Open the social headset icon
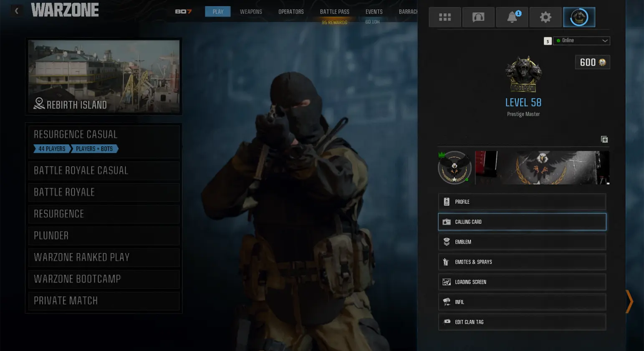The width and height of the screenshot is (644, 351). (478, 17)
